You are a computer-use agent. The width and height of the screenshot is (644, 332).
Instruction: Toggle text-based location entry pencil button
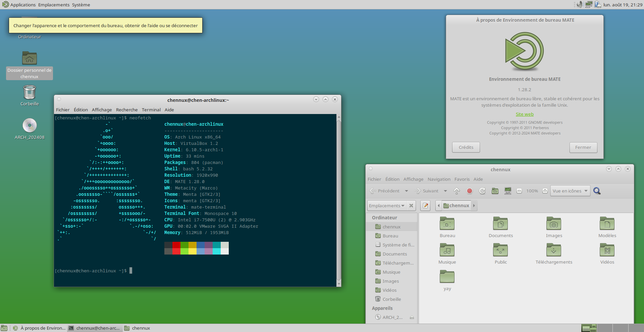[426, 206]
